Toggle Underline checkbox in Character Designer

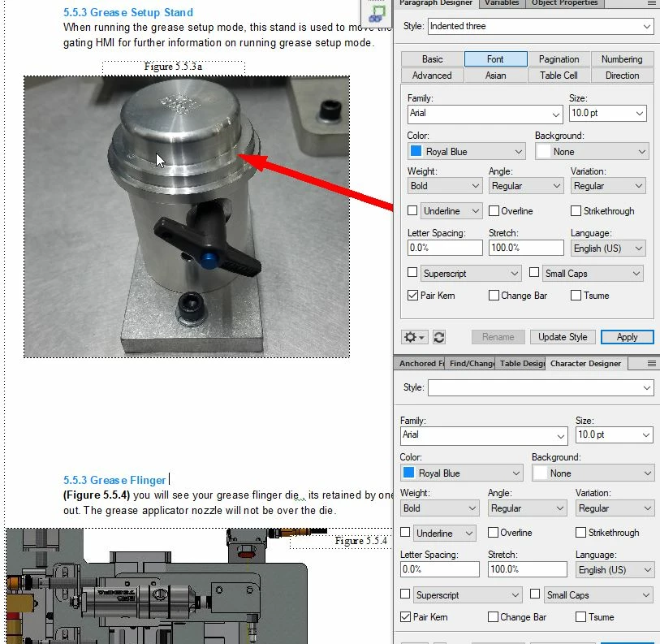(x=405, y=533)
